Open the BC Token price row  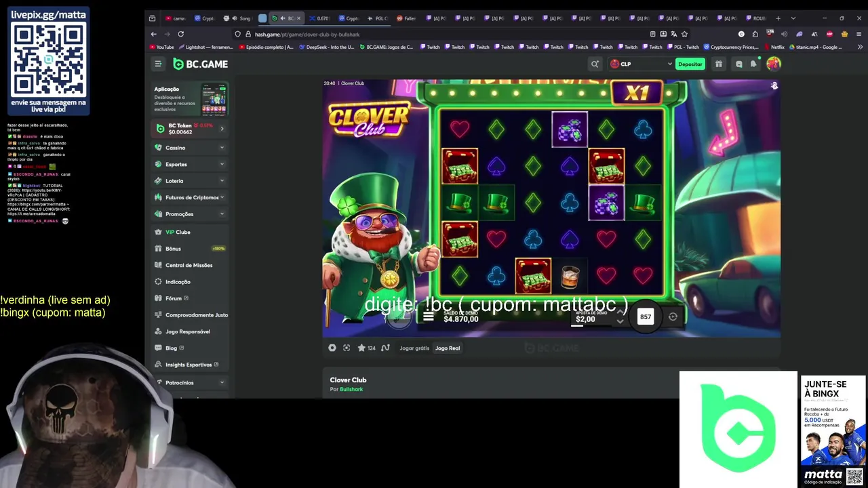click(x=191, y=129)
